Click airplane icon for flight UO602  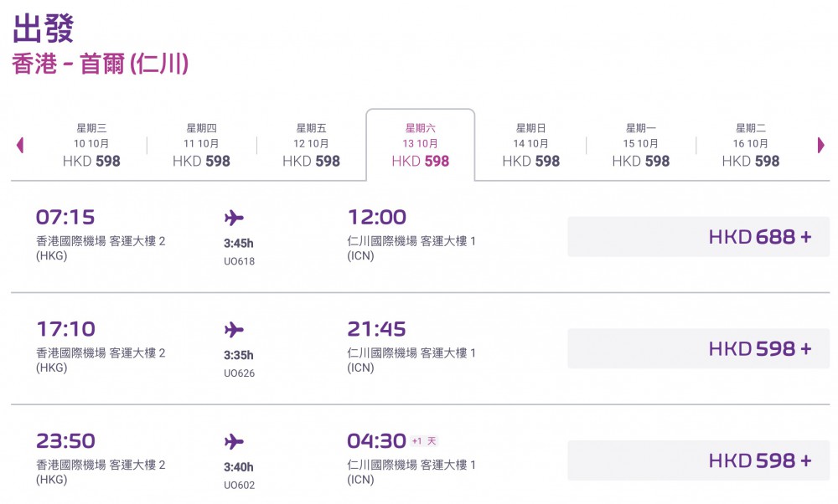click(235, 441)
